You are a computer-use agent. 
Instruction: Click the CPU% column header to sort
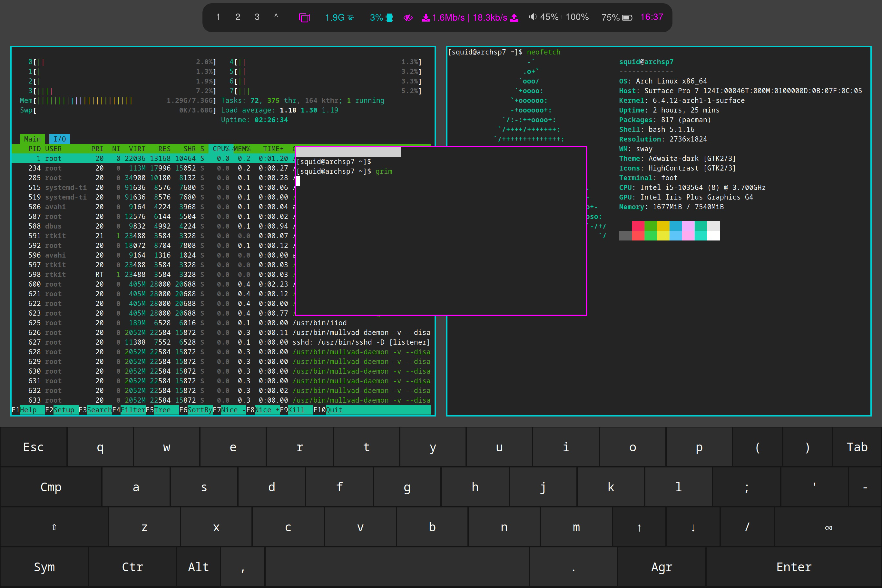coord(220,149)
